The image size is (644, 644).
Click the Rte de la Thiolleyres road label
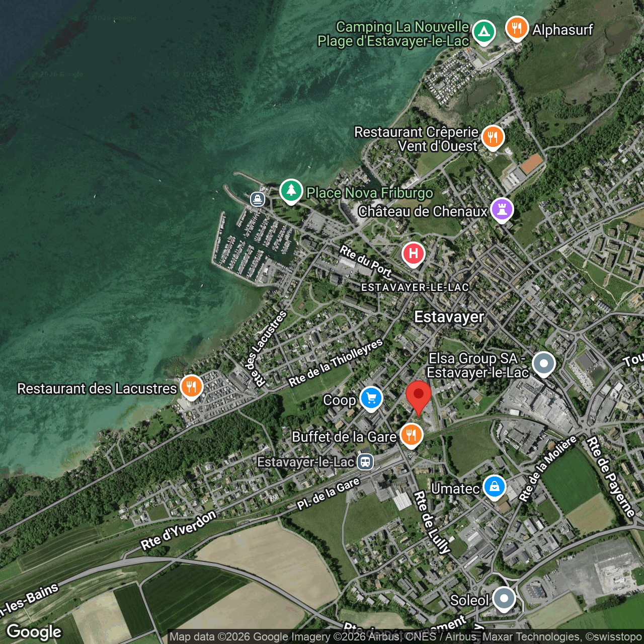point(336,363)
